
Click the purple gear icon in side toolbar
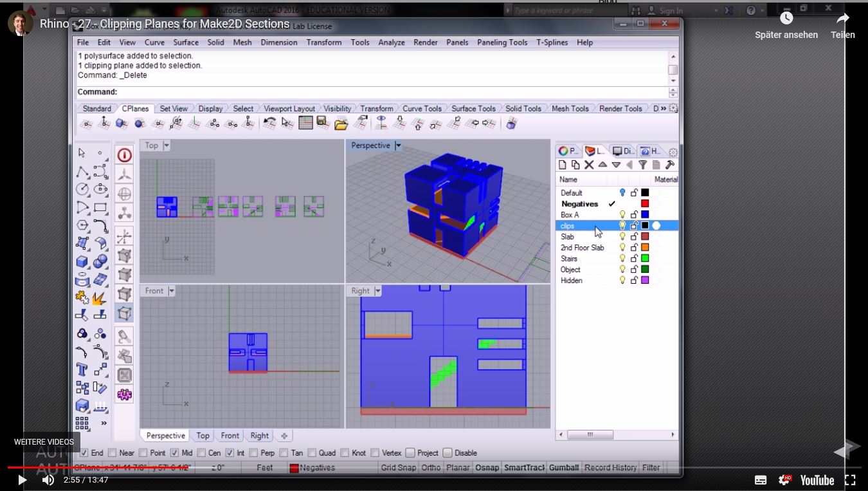point(124,394)
